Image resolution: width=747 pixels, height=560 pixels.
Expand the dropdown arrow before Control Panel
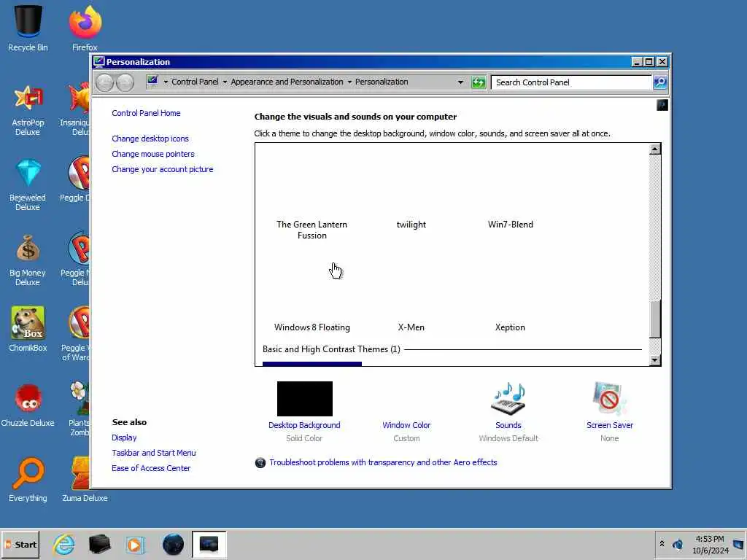click(x=166, y=82)
